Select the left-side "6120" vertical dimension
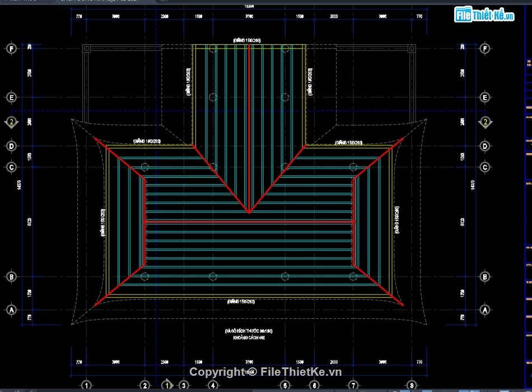The height and width of the screenshot is (392, 532). coord(29,222)
